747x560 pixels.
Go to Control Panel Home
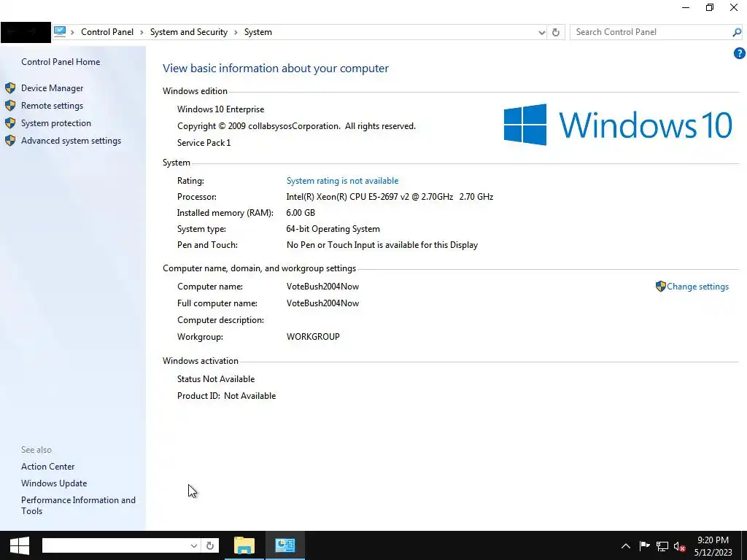pos(61,62)
